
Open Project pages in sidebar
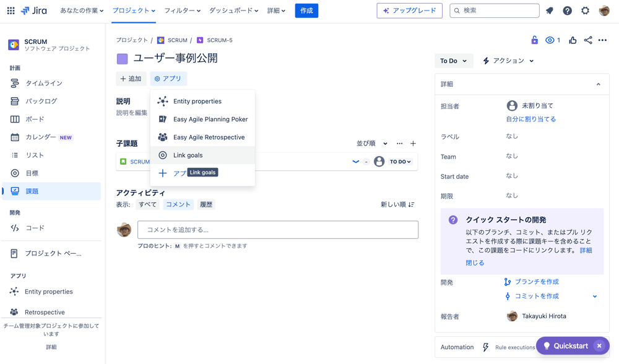pyautogui.click(x=51, y=253)
